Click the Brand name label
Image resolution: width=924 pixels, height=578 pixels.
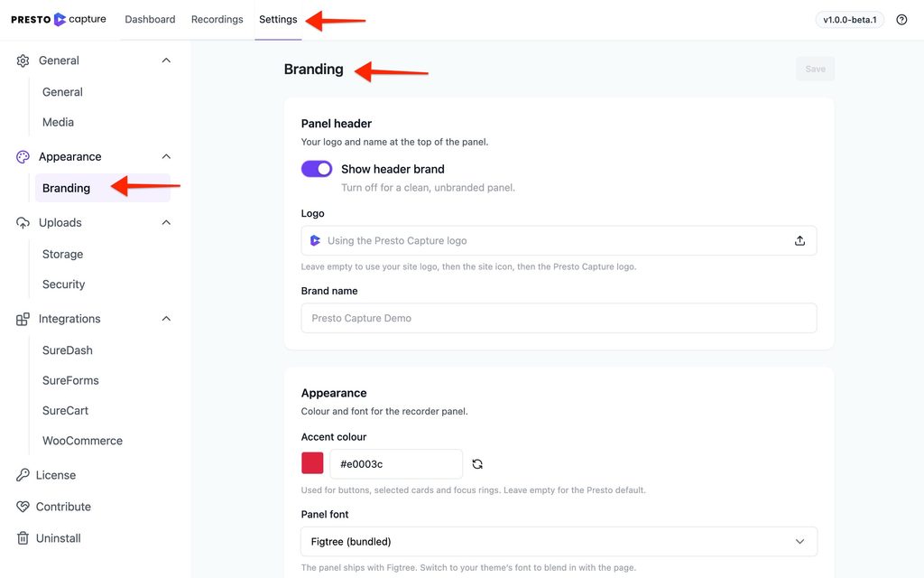coord(329,291)
